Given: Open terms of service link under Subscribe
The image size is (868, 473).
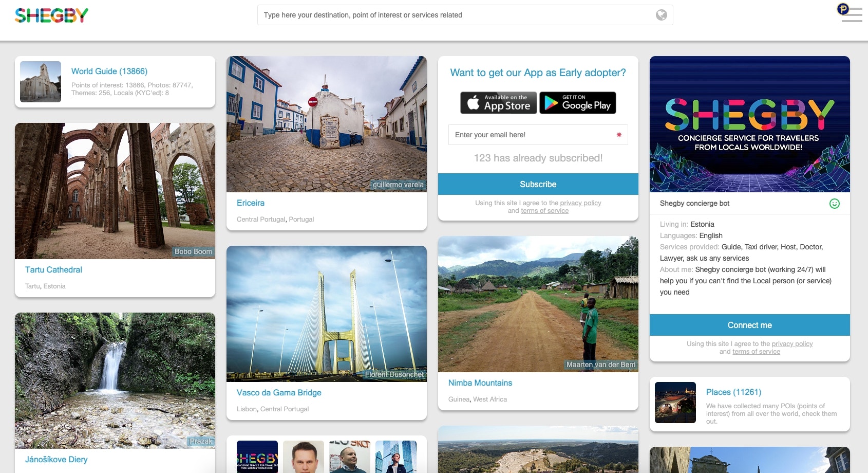Looking at the screenshot, I should pyautogui.click(x=544, y=211).
